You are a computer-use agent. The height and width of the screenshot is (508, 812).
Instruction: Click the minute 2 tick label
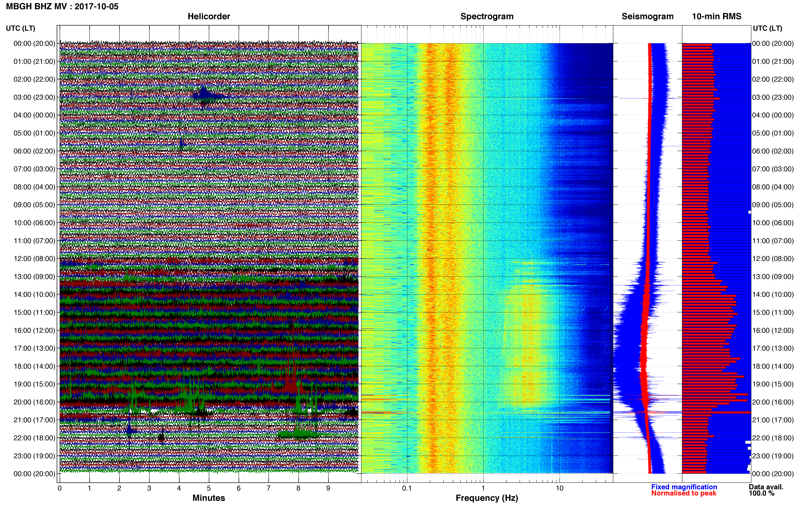pyautogui.click(x=119, y=488)
